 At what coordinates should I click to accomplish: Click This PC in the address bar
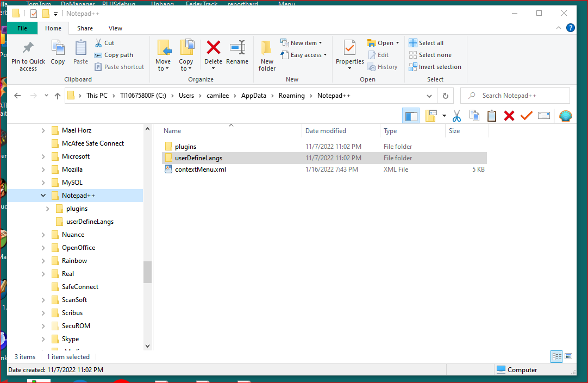point(97,96)
